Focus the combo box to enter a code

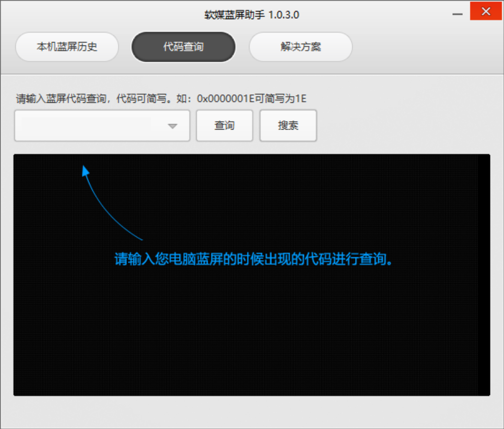pyautogui.click(x=86, y=125)
